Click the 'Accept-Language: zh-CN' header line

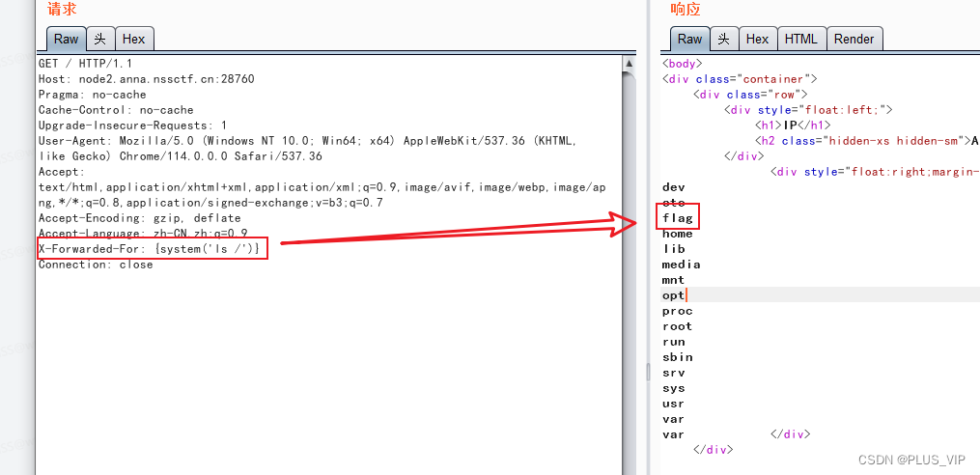click(143, 234)
